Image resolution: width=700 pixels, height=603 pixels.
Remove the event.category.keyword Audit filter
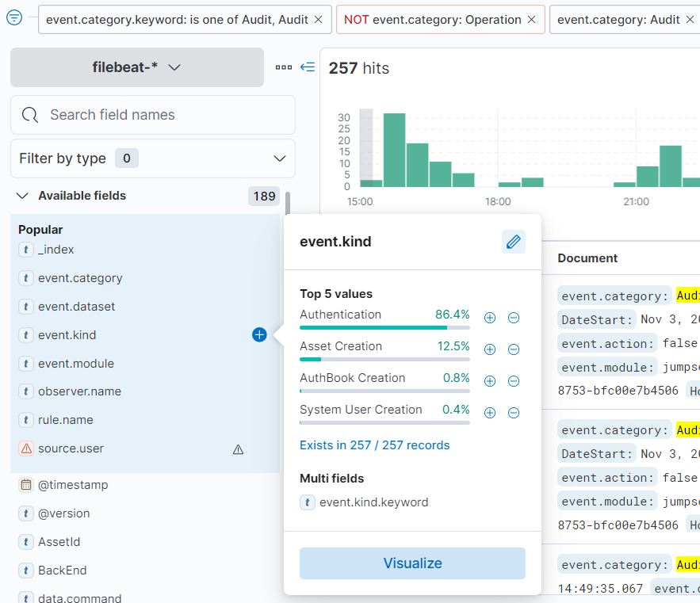(x=319, y=20)
